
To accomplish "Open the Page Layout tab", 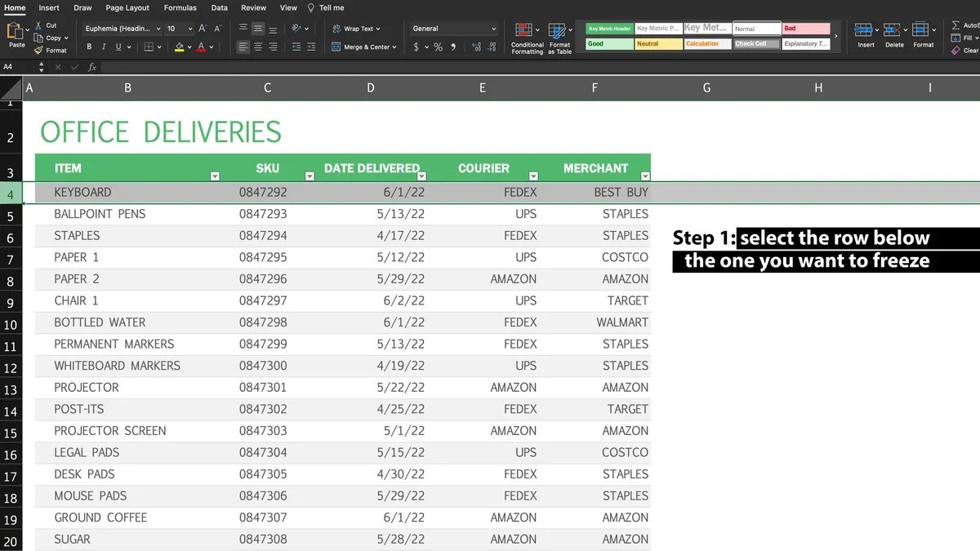I will [x=127, y=7].
